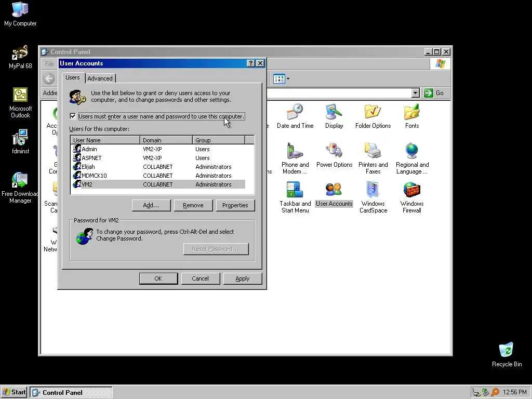Switch to the Advanced tab
This screenshot has height=399, width=532.
pos(100,78)
